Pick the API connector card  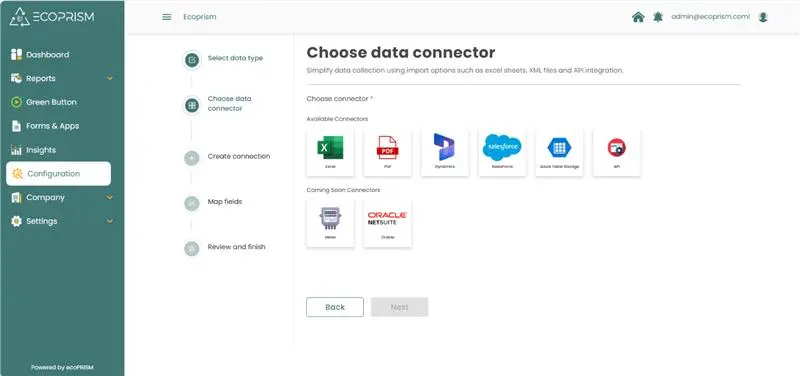(617, 153)
